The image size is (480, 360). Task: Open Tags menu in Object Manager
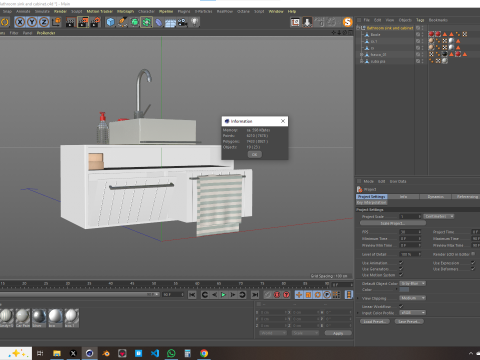coord(420,20)
